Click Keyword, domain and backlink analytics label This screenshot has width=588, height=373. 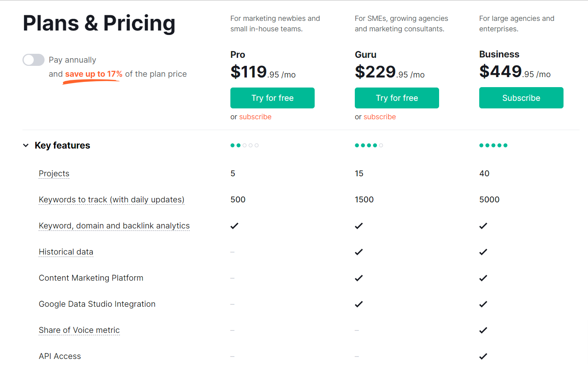pos(114,226)
